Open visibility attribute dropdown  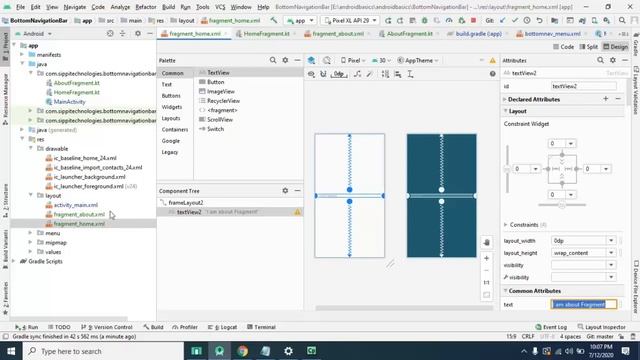coord(611,265)
